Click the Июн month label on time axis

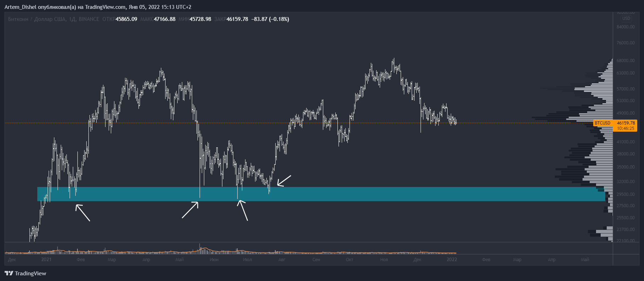(214, 260)
